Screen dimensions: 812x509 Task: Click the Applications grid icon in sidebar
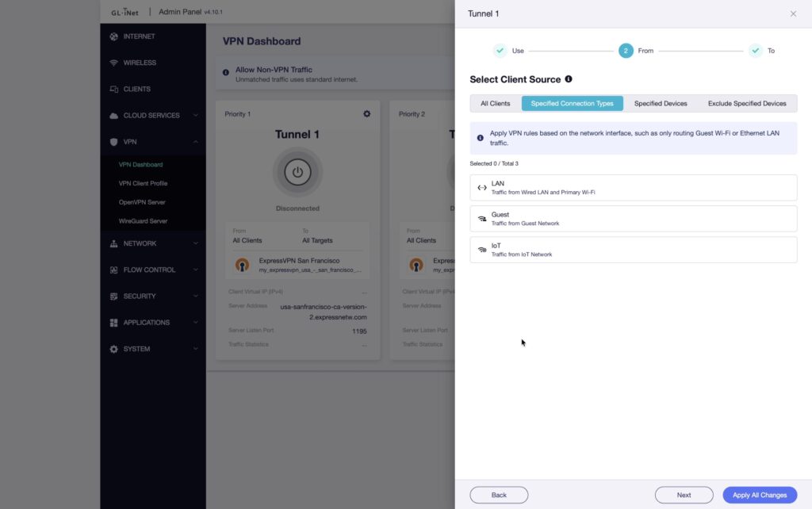point(114,323)
